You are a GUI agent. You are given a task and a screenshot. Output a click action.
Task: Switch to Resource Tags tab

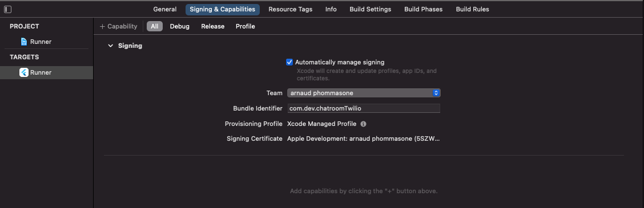tap(291, 9)
